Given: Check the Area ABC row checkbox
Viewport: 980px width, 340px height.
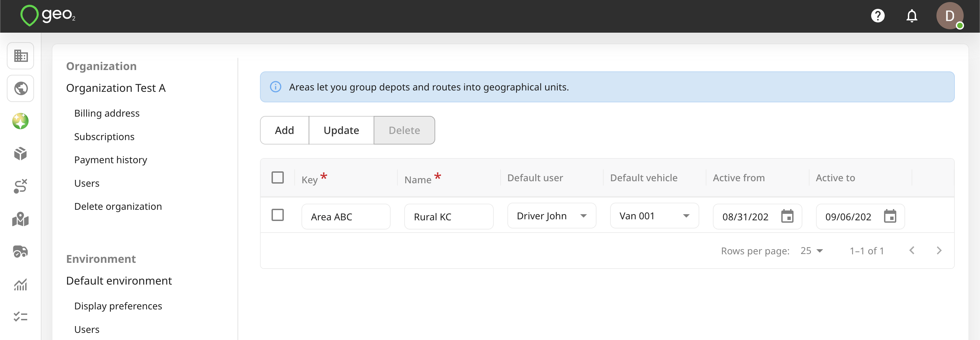Looking at the screenshot, I should pyautogui.click(x=278, y=215).
